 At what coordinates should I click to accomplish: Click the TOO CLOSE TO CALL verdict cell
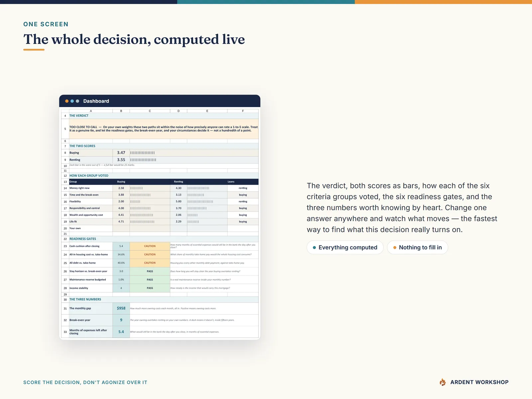[164, 129]
